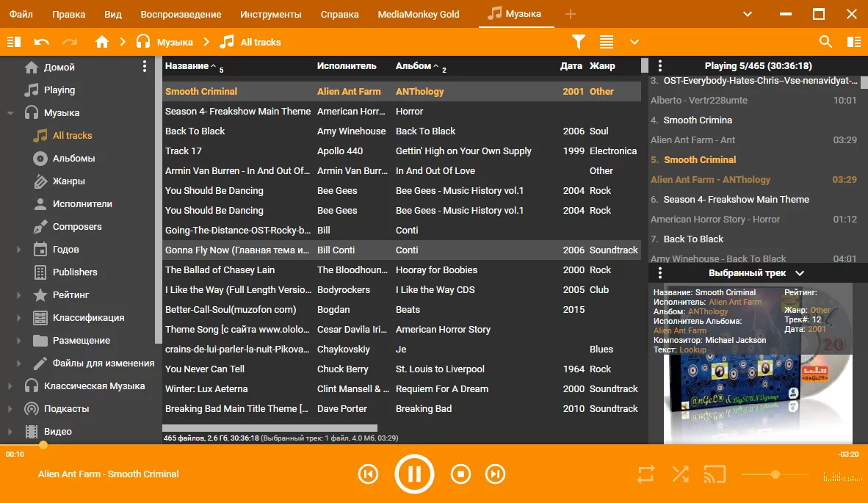Open the Playing node in sidebar
The width and height of the screenshot is (868, 503).
[59, 90]
